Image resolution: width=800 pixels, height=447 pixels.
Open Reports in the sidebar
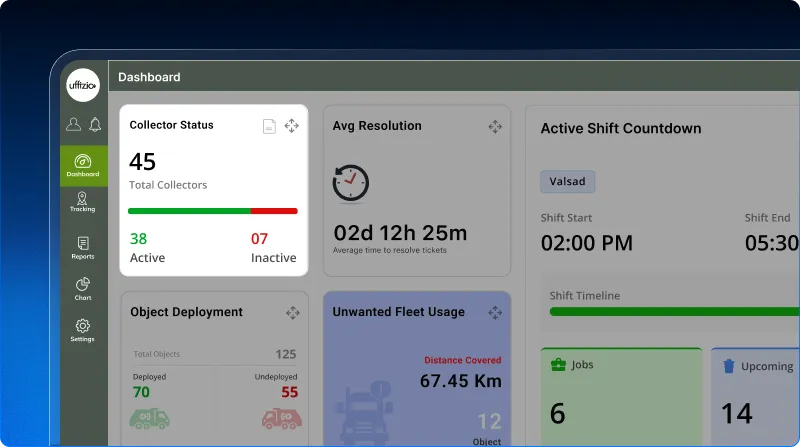pyautogui.click(x=83, y=248)
